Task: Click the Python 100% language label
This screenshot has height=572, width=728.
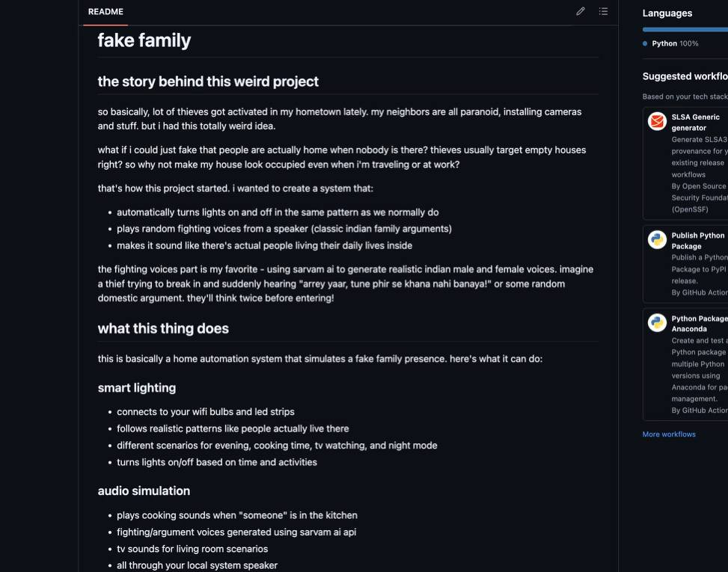Action: pyautogui.click(x=675, y=43)
